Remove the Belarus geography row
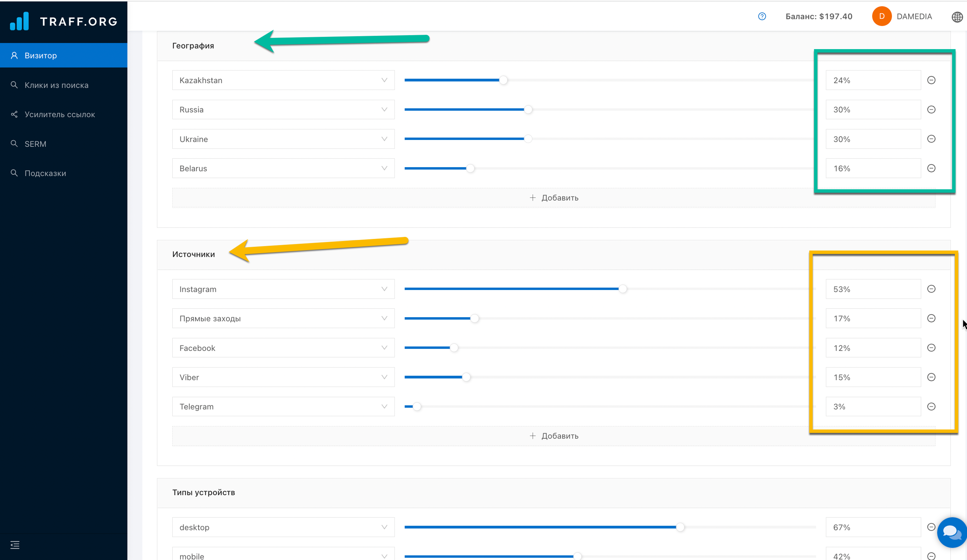The height and width of the screenshot is (560, 967). pyautogui.click(x=931, y=168)
